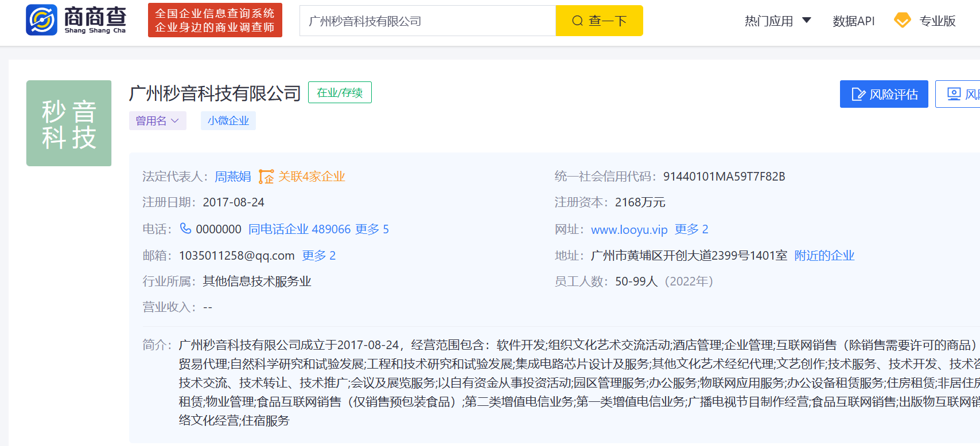Screen dimensions: 980x446
Task: Show 更多 2 email addresses
Action: click(x=319, y=256)
